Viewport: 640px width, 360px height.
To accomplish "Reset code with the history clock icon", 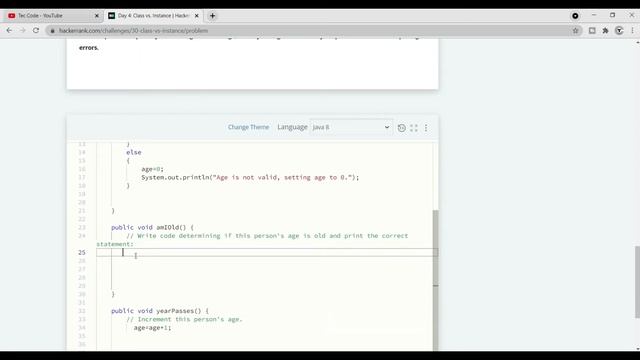I will (x=402, y=128).
